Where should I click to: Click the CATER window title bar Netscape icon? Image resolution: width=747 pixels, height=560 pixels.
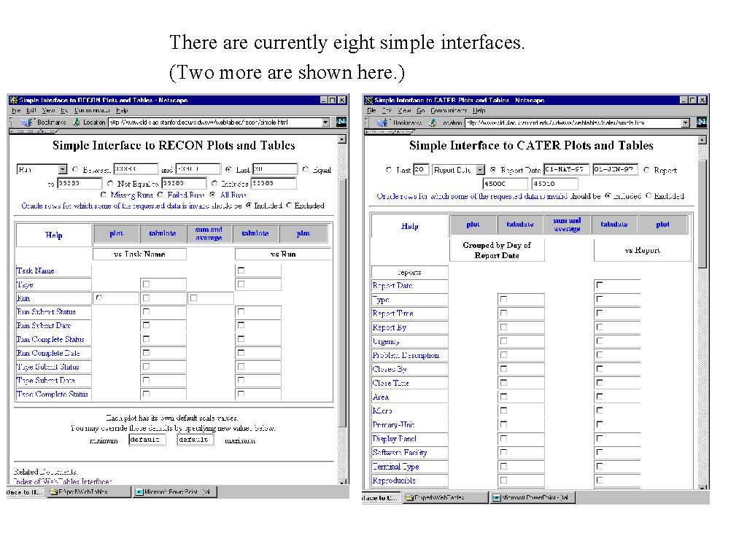(369, 100)
